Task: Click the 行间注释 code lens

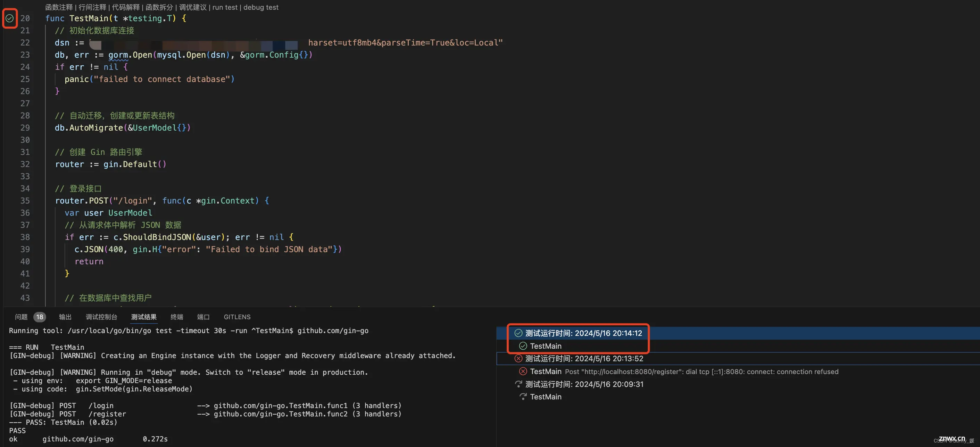Action: (92, 7)
